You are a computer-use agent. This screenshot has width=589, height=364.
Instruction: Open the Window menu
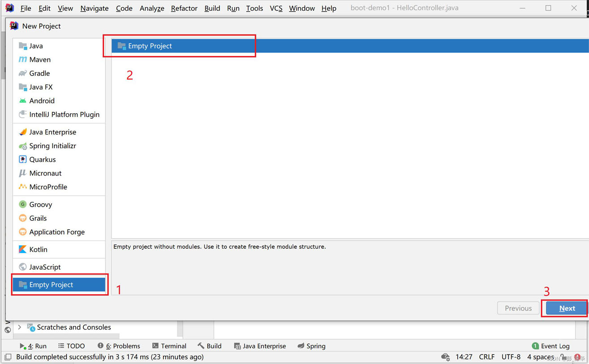pos(302,8)
